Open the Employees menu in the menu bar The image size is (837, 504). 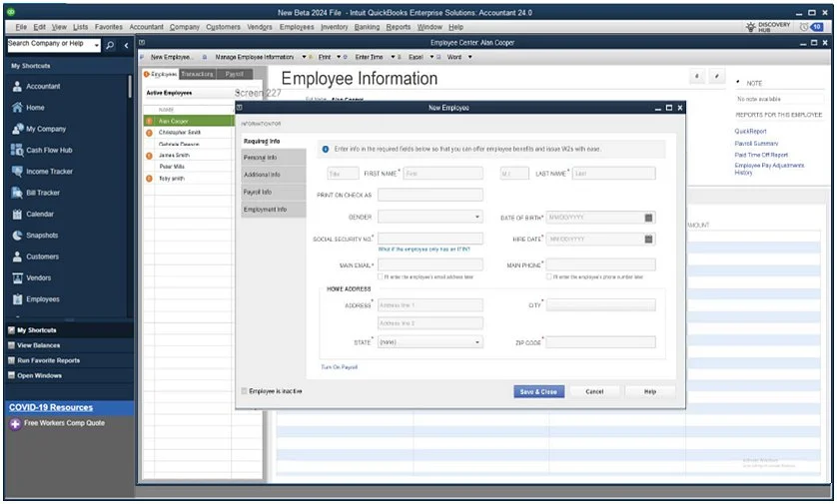pos(297,27)
